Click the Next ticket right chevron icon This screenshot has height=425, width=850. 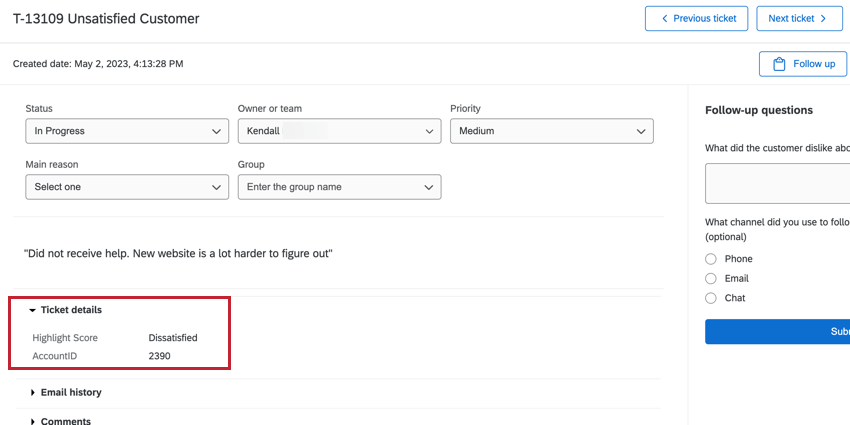point(823,18)
